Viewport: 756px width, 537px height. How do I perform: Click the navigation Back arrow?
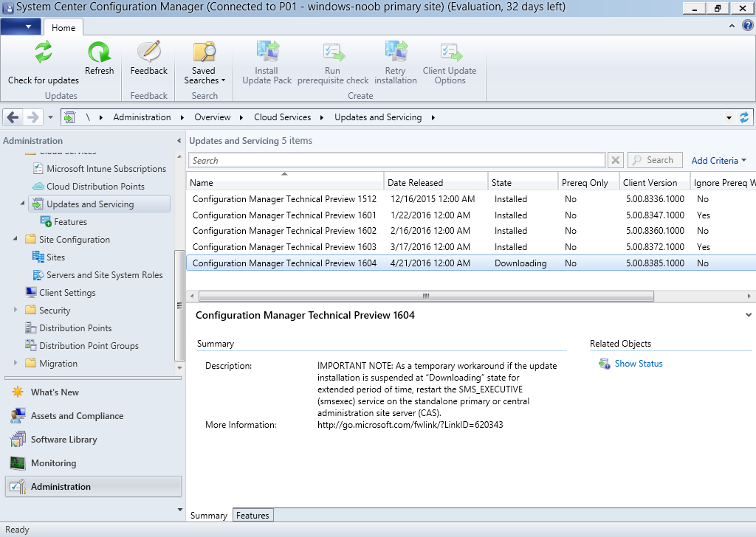point(13,117)
